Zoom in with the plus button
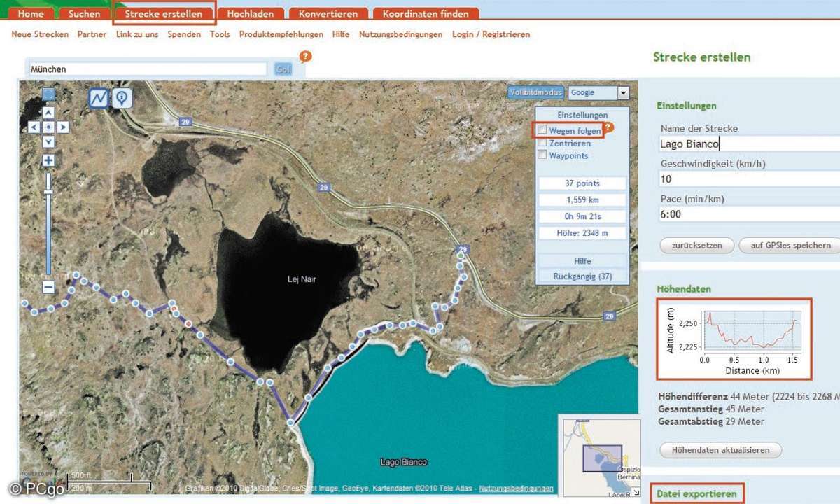This screenshot has height=504, width=840. click(48, 161)
